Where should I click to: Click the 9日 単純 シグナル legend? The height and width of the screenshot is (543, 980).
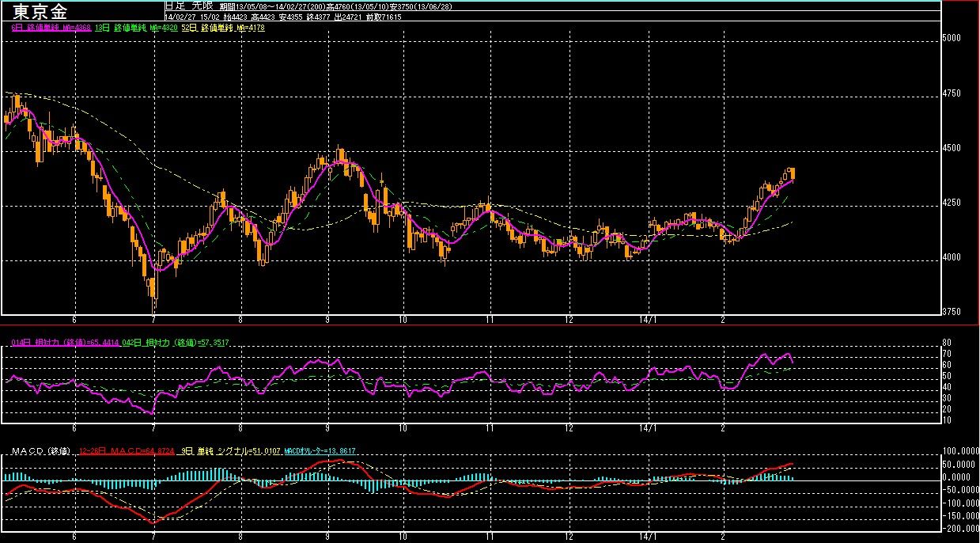229,450
